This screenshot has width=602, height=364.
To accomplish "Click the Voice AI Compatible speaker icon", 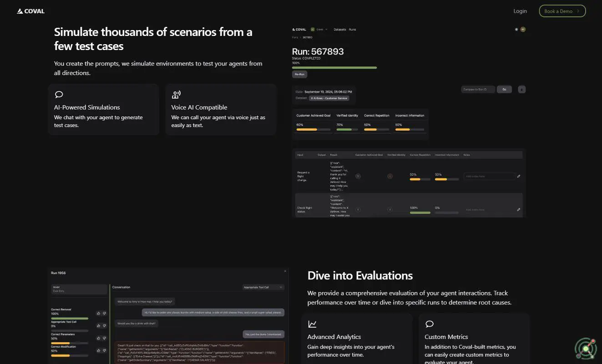I will click(x=176, y=95).
